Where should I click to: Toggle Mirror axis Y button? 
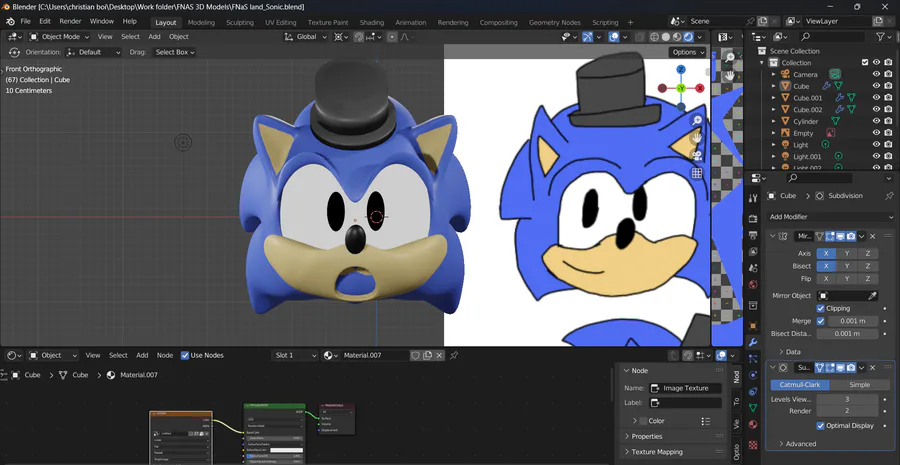click(847, 253)
